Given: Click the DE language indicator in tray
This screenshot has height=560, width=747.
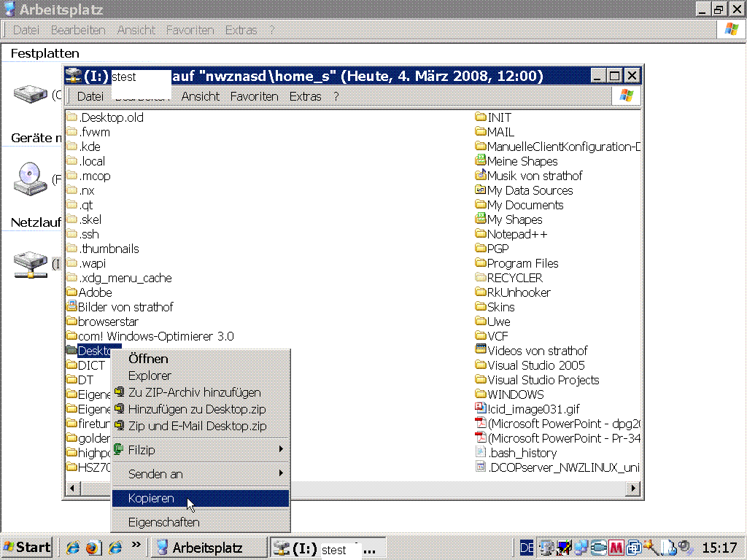Looking at the screenshot, I should pyautogui.click(x=527, y=548).
